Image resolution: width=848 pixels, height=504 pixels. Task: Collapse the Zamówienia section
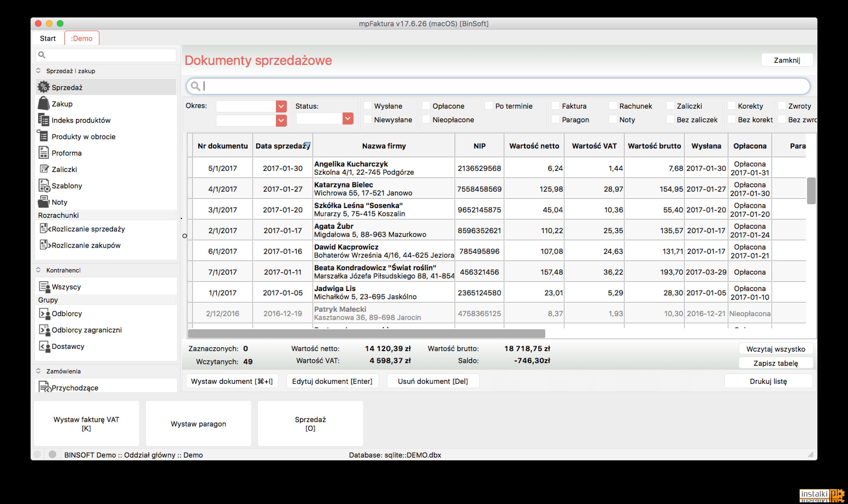coord(39,371)
